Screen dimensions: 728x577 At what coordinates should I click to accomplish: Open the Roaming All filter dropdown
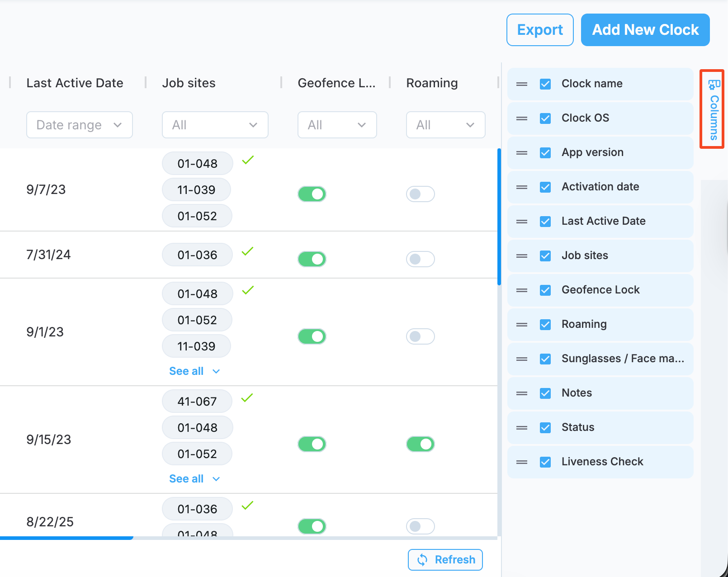coord(446,125)
